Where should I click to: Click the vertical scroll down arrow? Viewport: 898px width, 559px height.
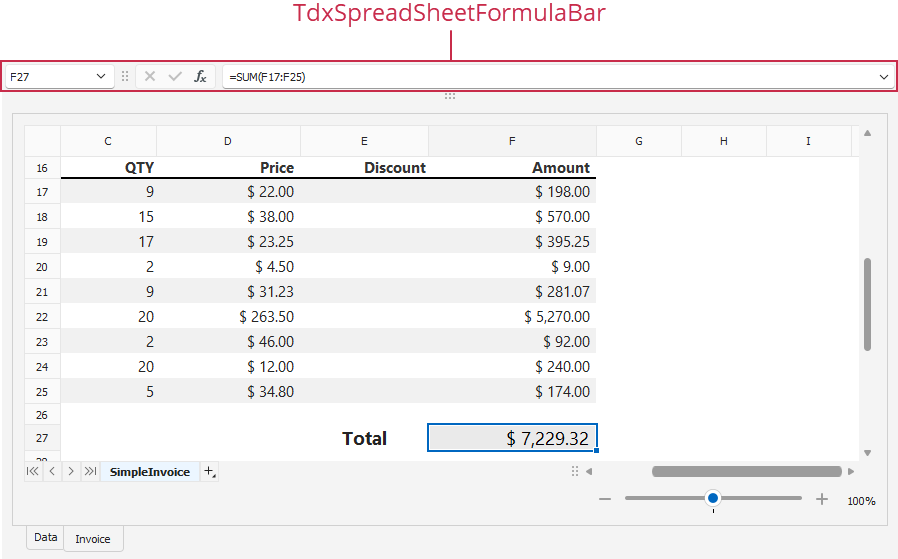coord(868,453)
